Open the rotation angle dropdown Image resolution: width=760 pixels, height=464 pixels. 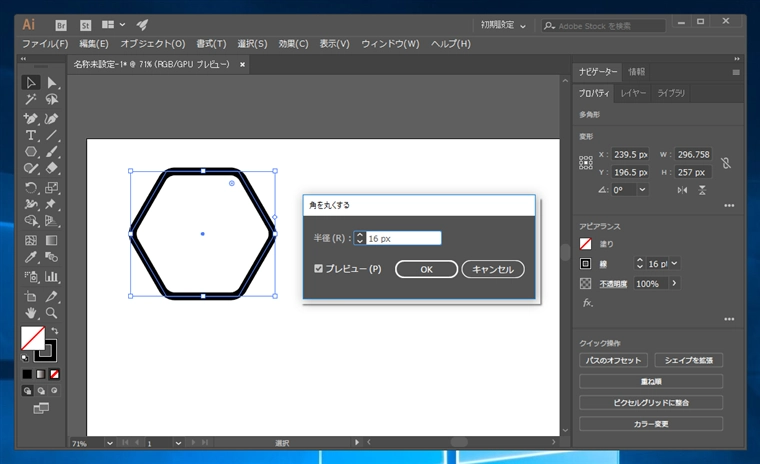(x=642, y=190)
